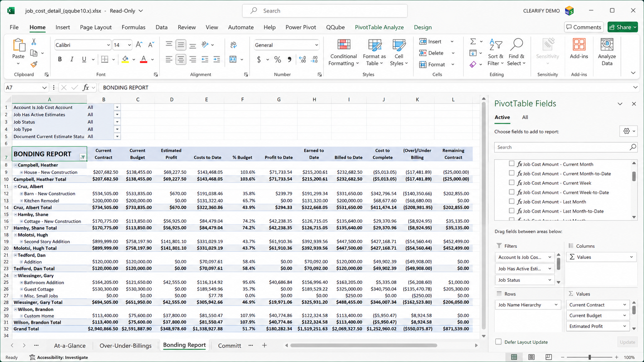
Task: Click the Wrap Text icon
Action: click(233, 45)
